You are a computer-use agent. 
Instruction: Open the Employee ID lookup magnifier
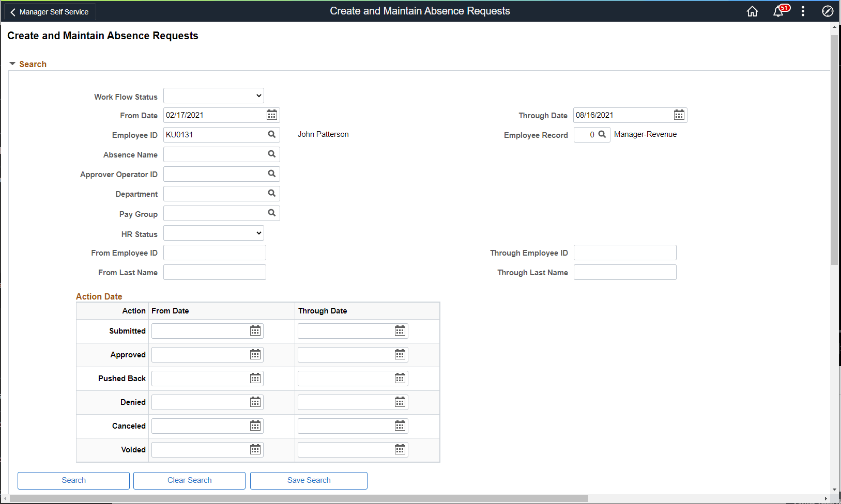272,134
